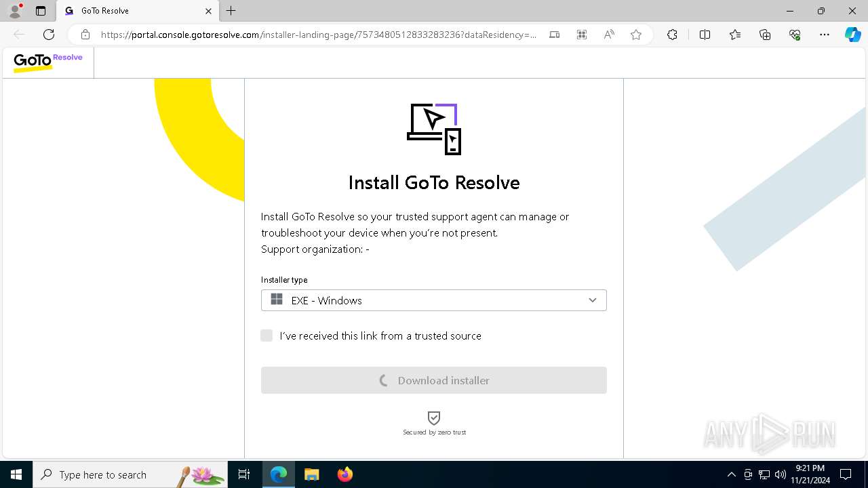Open the Extensions puzzle icon
This screenshot has height=488, width=868.
tap(672, 35)
